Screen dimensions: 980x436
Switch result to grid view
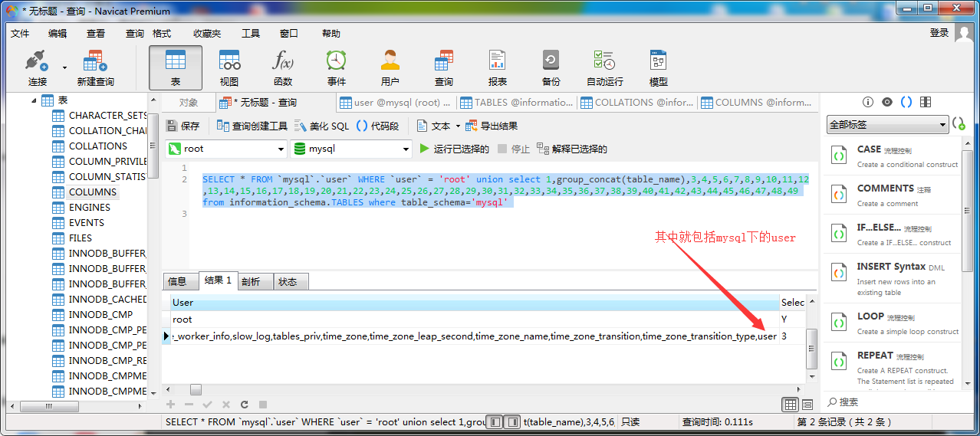(x=790, y=405)
